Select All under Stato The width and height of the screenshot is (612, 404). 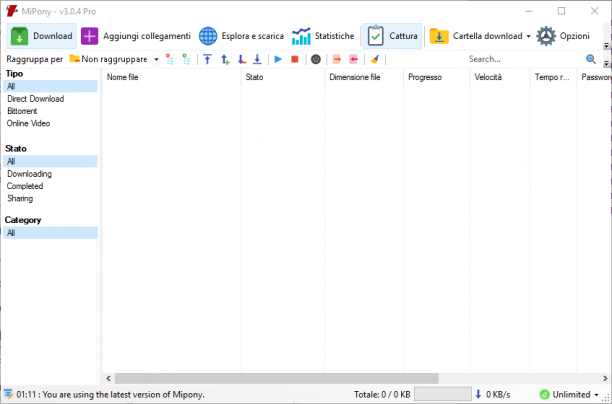50,161
